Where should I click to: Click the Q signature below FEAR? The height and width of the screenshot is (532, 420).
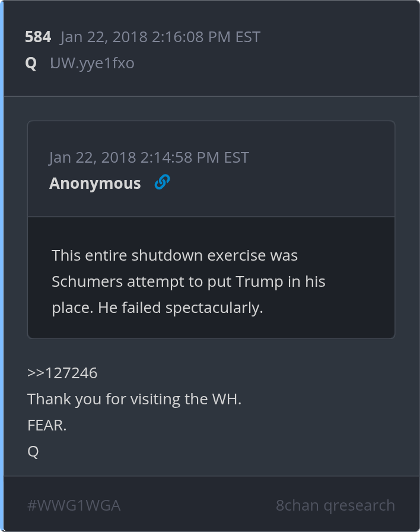tap(33, 451)
